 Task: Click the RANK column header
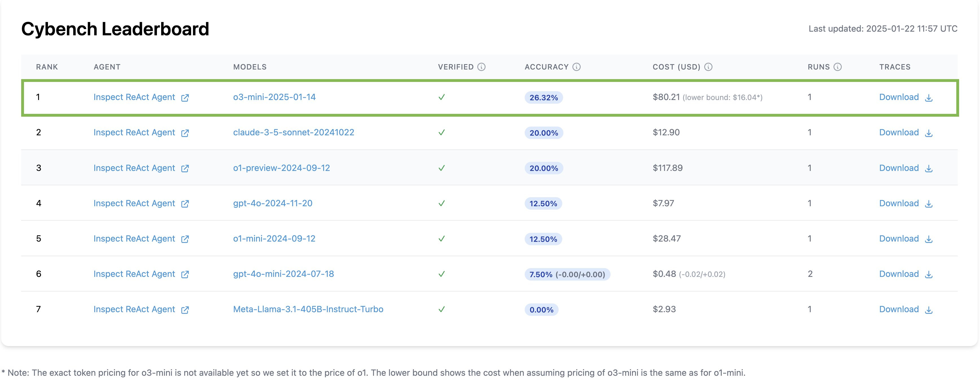pyautogui.click(x=47, y=67)
